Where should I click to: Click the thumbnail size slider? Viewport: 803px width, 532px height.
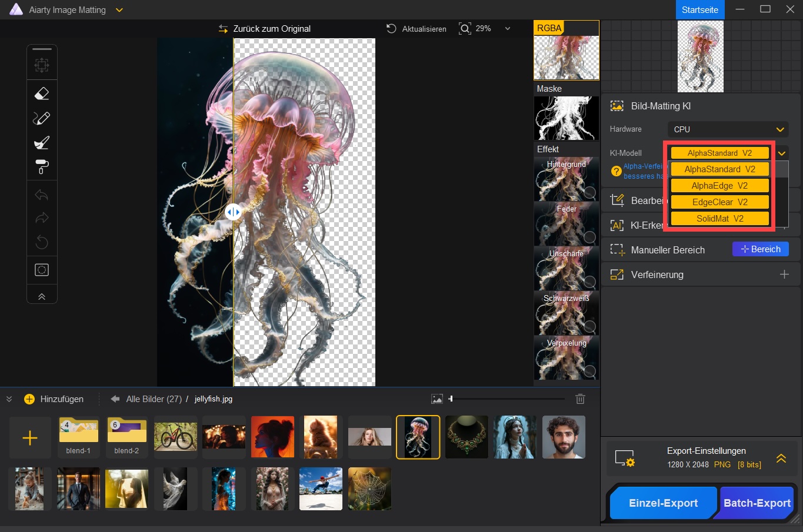[451, 399]
